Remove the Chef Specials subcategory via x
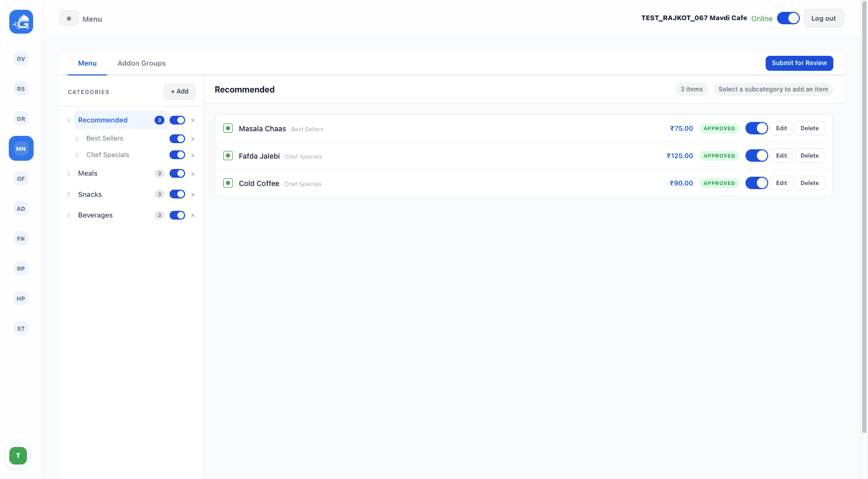Viewport: 868px width, 479px height. coord(193,156)
